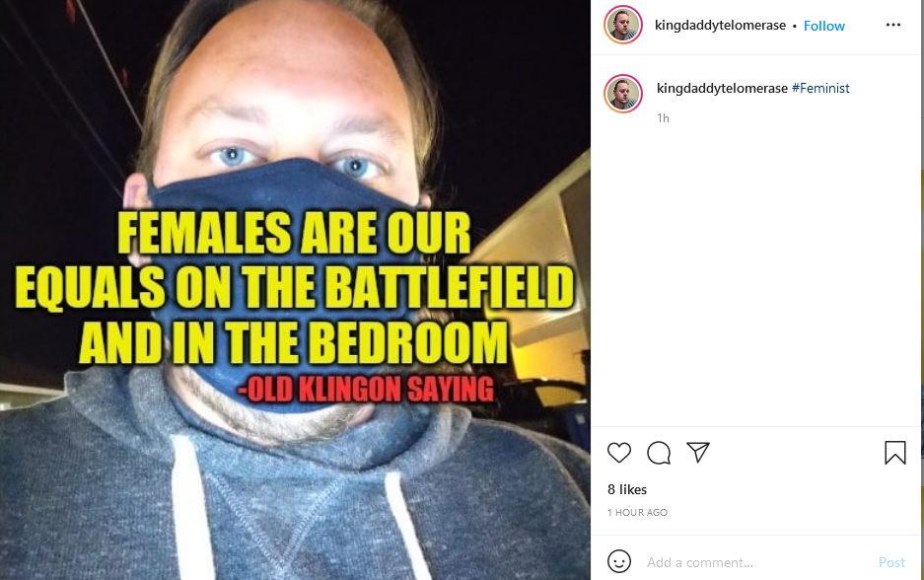Click the Post comment button
The height and width of the screenshot is (580, 924).
(x=891, y=562)
